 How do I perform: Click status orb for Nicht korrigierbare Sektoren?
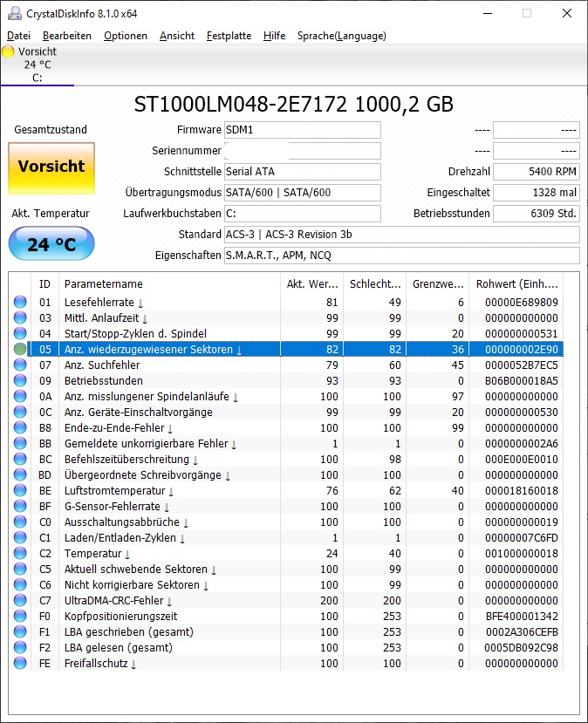point(20,584)
